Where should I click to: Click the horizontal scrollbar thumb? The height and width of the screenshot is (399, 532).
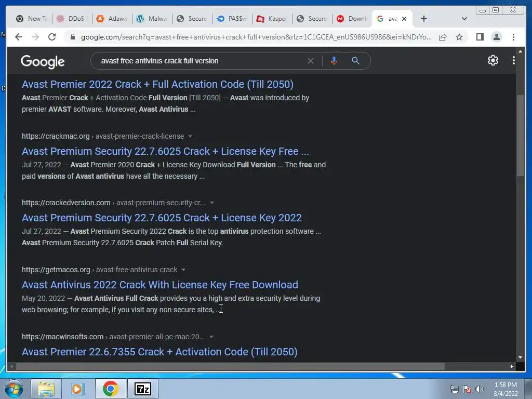click(230, 366)
